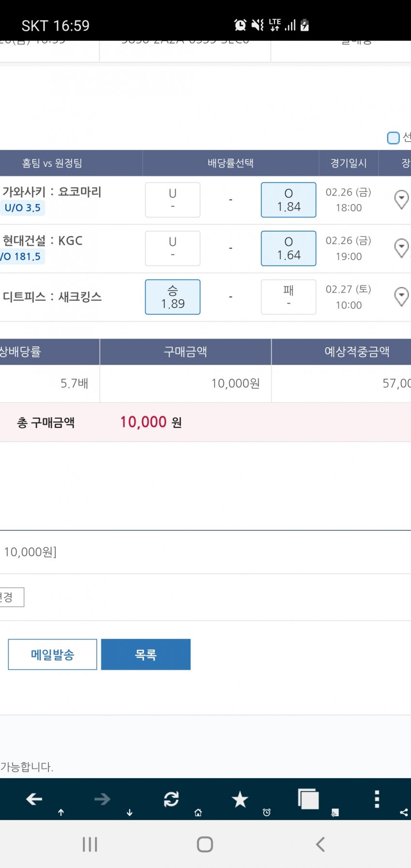411x868 pixels.
Task: Tap location pin for 현대건설 match
Action: coord(401,248)
